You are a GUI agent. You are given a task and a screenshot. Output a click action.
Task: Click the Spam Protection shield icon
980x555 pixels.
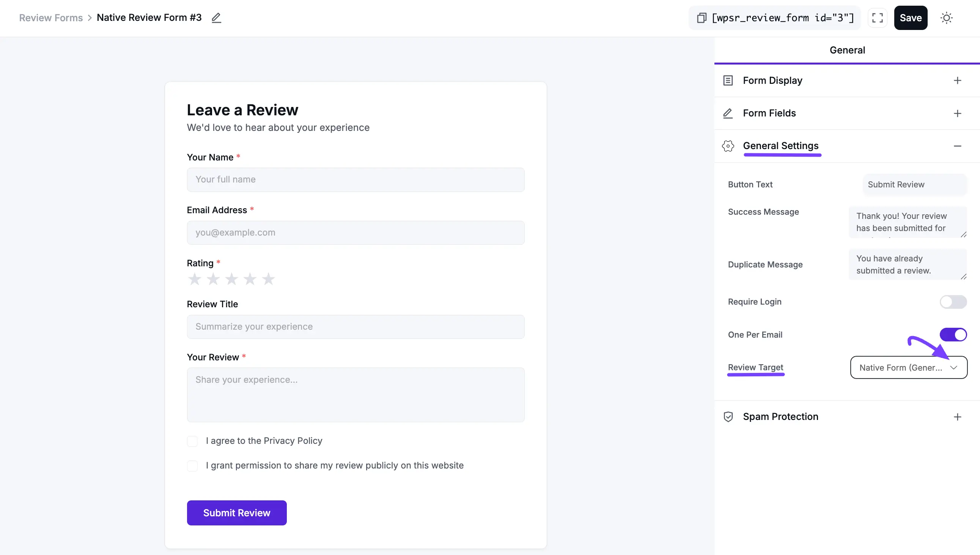pos(728,417)
